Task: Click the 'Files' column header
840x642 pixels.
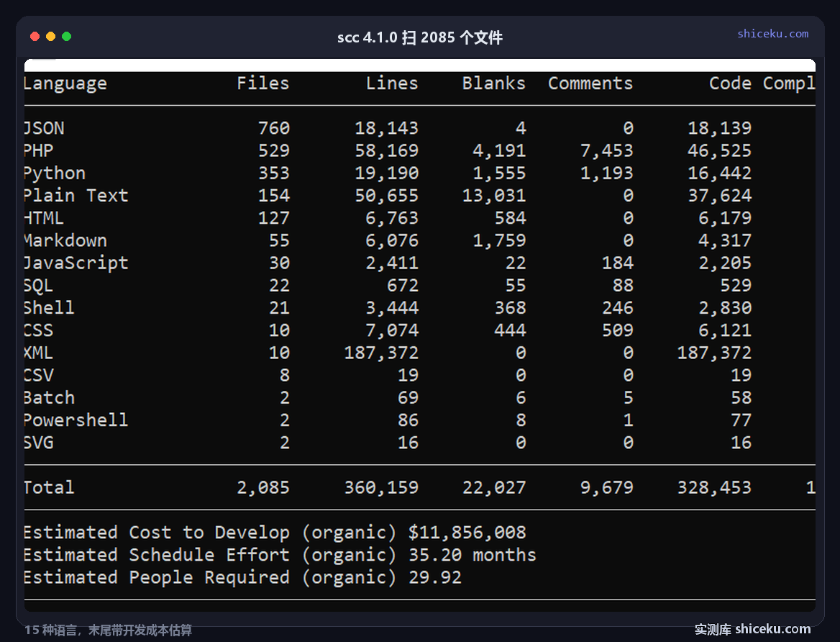Action: point(263,83)
